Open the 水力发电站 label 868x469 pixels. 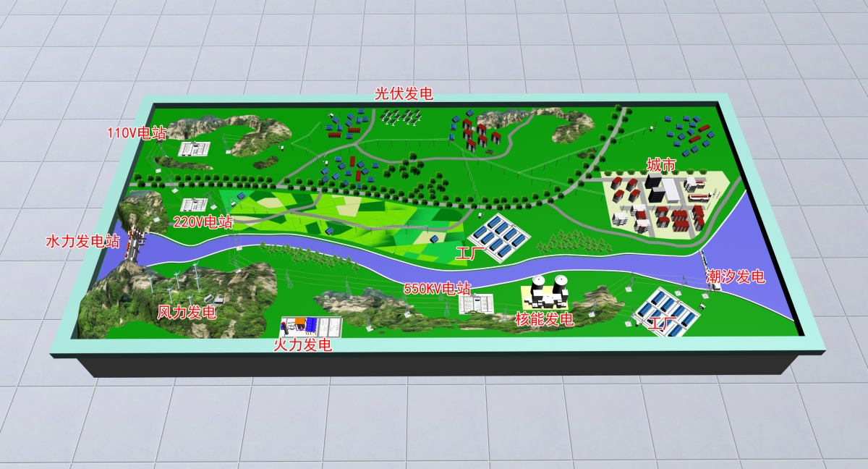point(82,242)
